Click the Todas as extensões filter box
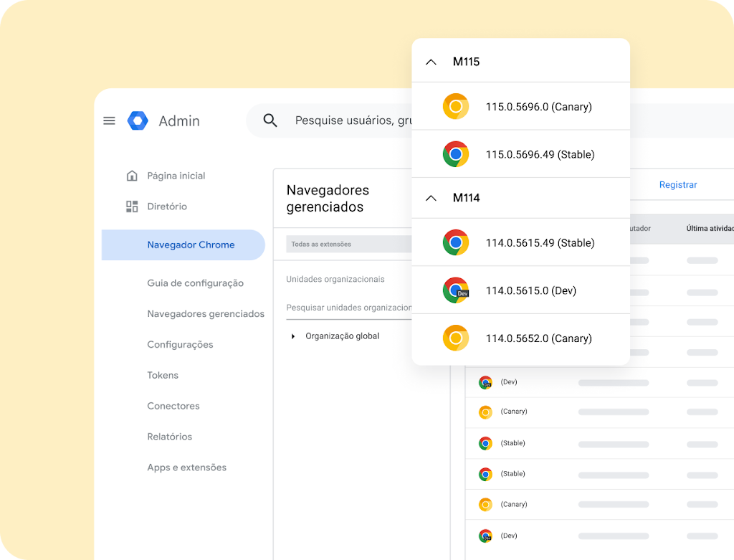 (348, 245)
